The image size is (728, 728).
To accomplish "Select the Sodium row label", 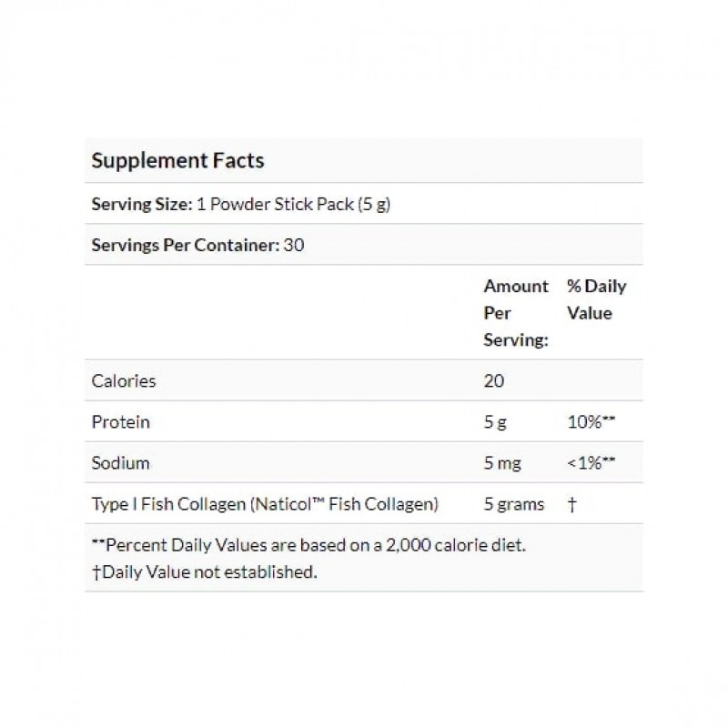I will pyautogui.click(x=121, y=463).
